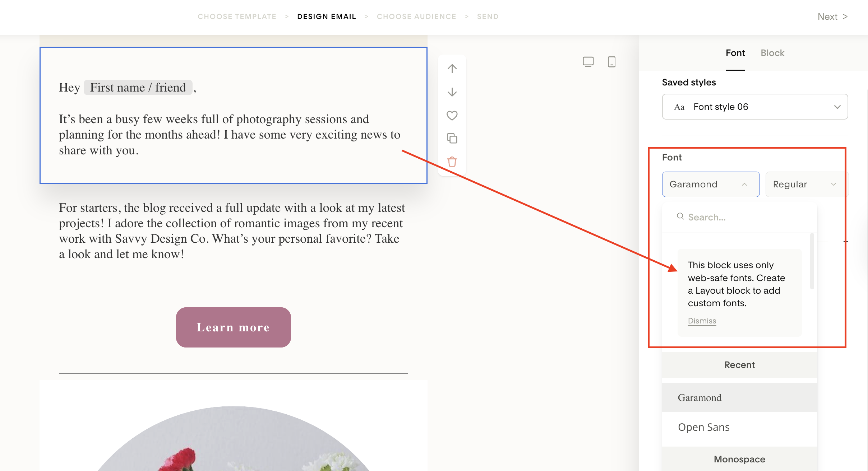Go to Next step
868x471 pixels.
(832, 17)
